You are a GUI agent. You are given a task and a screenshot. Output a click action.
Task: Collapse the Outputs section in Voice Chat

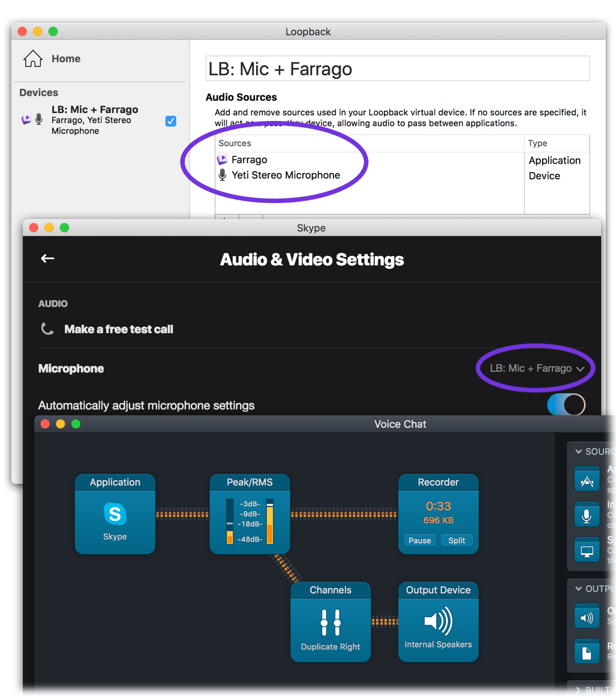coord(578,589)
